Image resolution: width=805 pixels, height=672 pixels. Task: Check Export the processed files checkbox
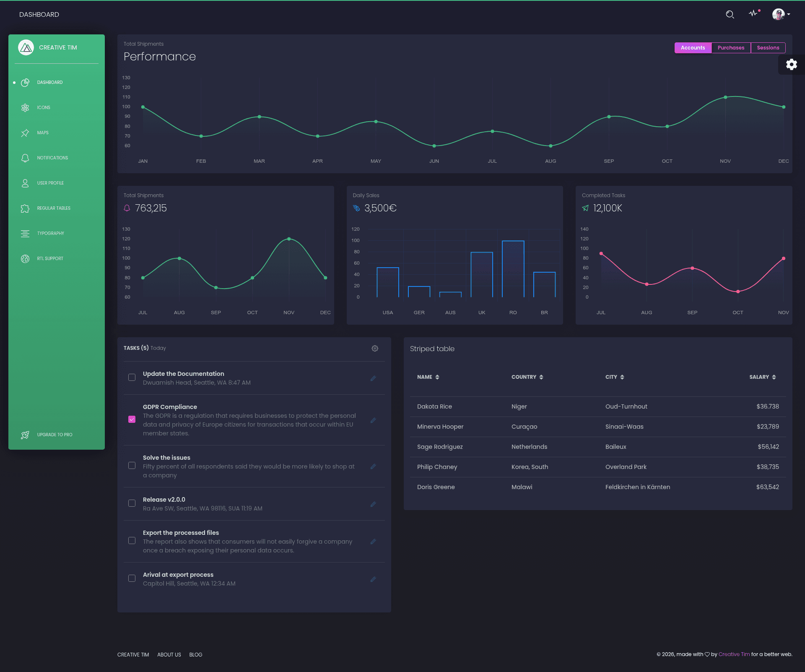click(132, 541)
